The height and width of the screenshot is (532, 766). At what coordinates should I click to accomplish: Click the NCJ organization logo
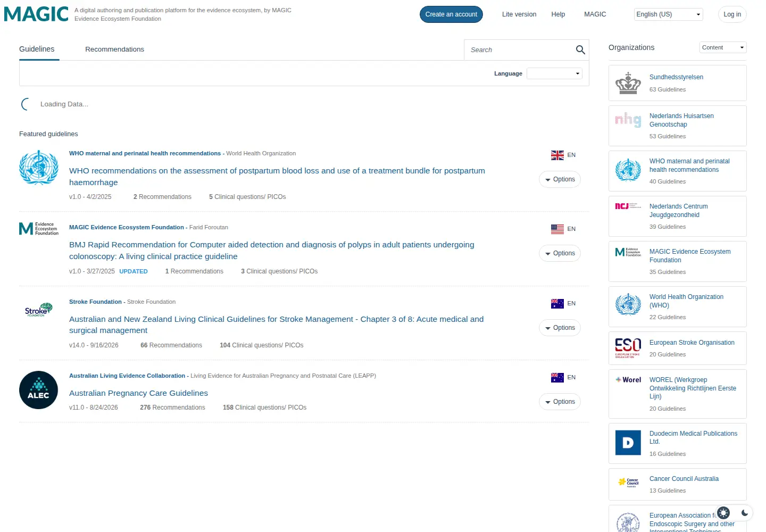click(628, 206)
